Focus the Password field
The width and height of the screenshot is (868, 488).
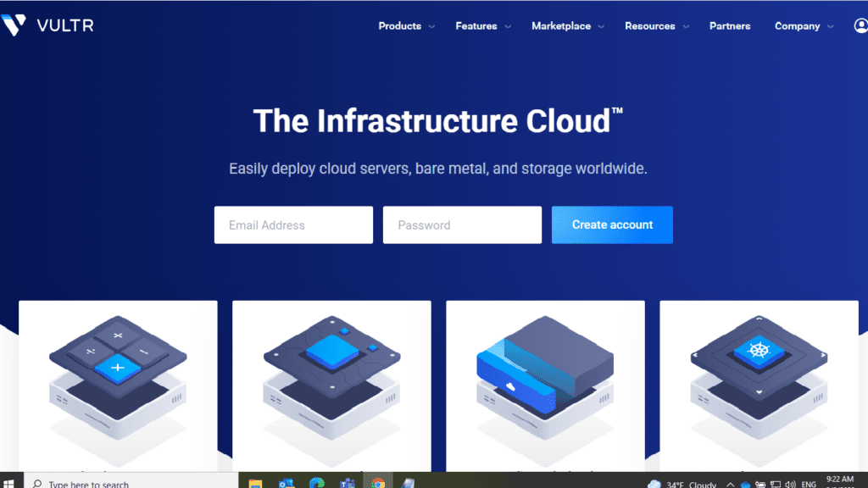coord(462,225)
